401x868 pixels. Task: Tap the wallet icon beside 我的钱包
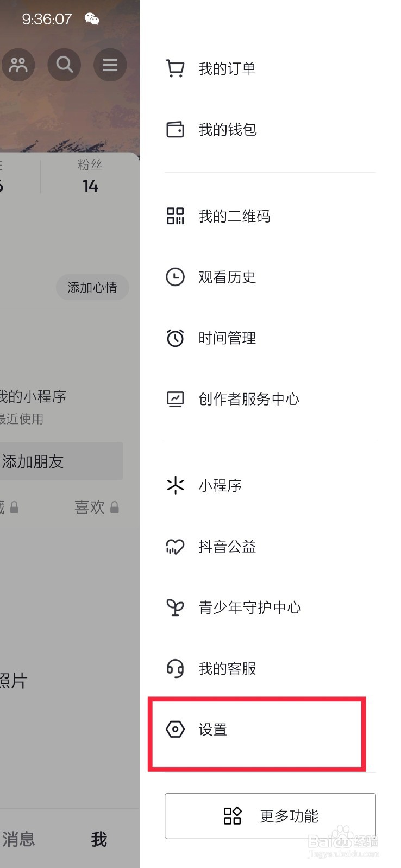click(175, 130)
